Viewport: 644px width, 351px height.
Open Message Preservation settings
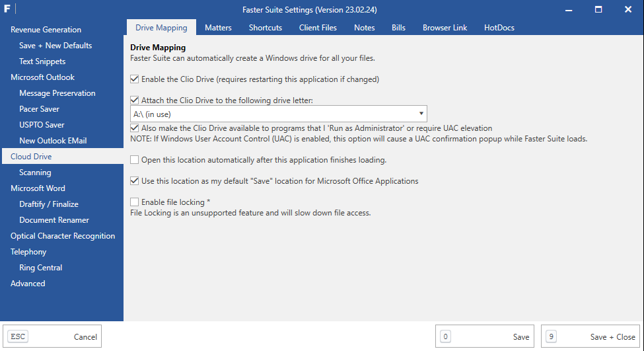coord(57,93)
